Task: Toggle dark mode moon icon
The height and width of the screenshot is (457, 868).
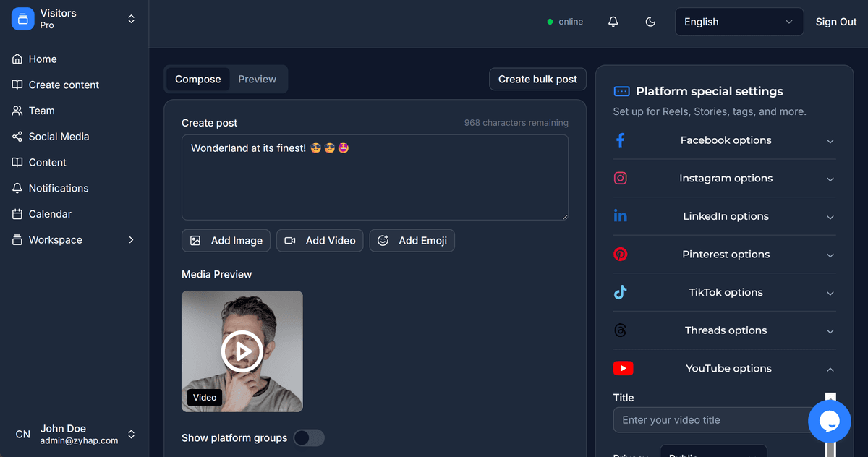Action: (650, 22)
